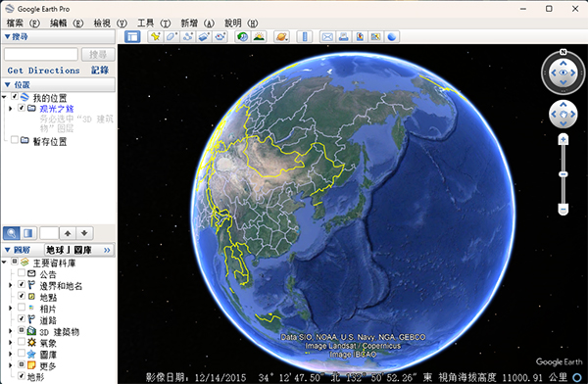Click the Print icon in toolbar
Screen dimensions: 588x384
[x=344, y=37]
